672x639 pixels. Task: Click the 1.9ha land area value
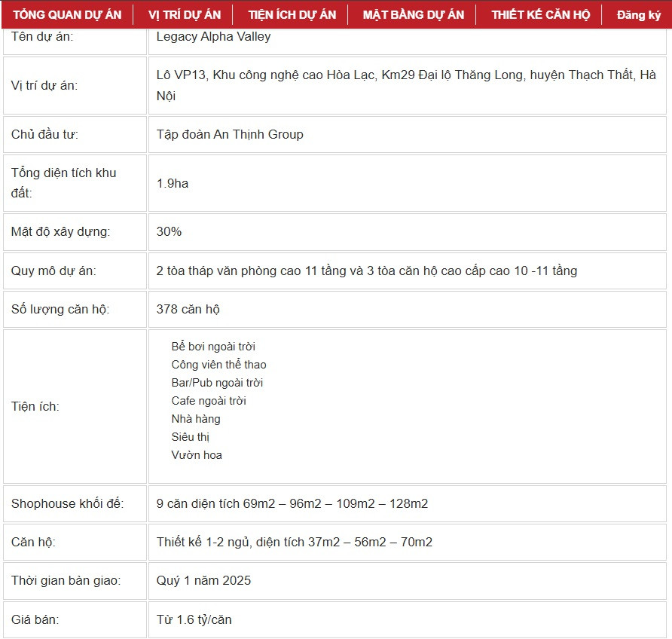173,183
